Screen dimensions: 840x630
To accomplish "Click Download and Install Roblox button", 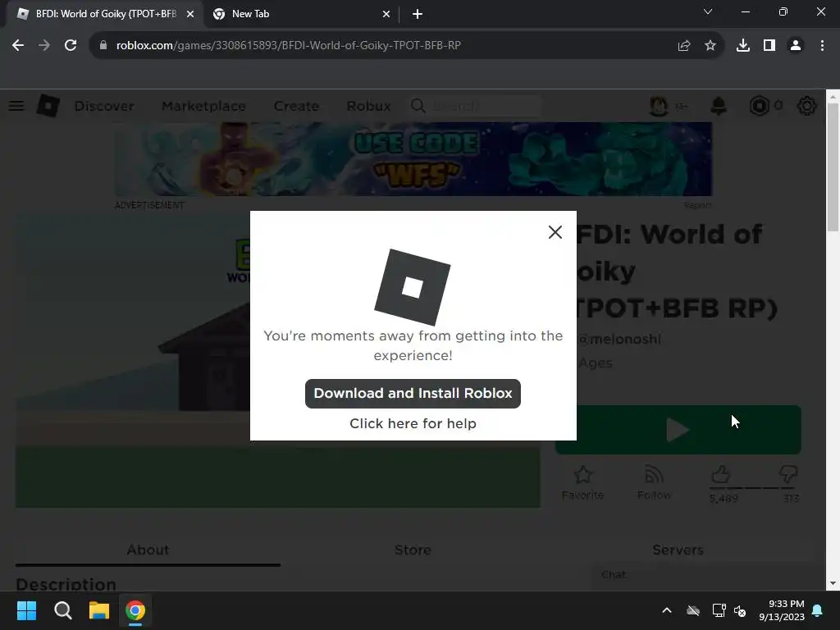I will pyautogui.click(x=413, y=393).
